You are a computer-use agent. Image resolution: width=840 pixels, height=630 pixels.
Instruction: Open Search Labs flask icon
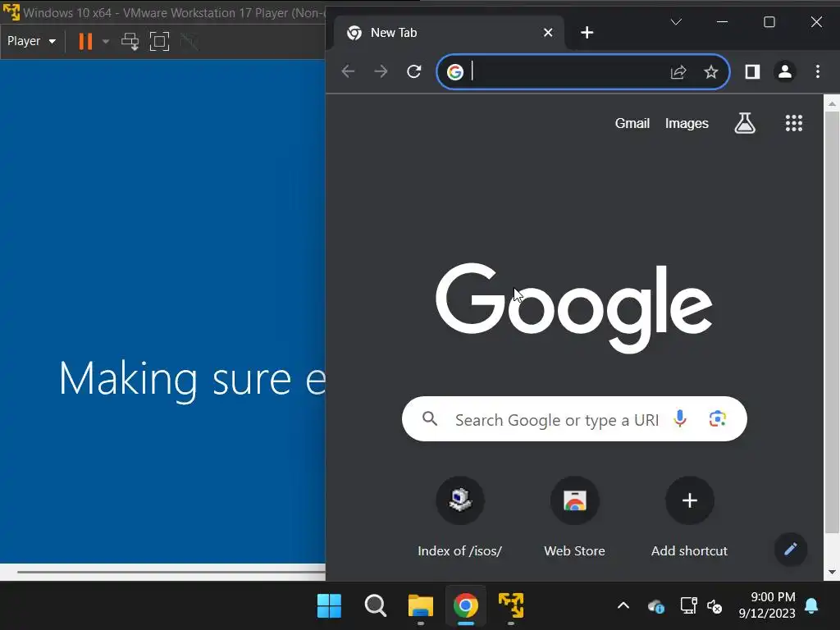click(745, 123)
